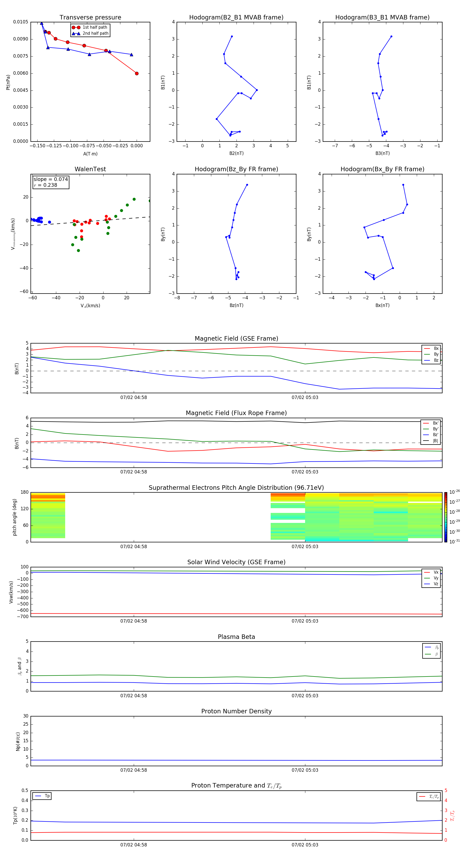Click the 'Te/Tp' legend entry
473x868 pixels.
tap(429, 796)
